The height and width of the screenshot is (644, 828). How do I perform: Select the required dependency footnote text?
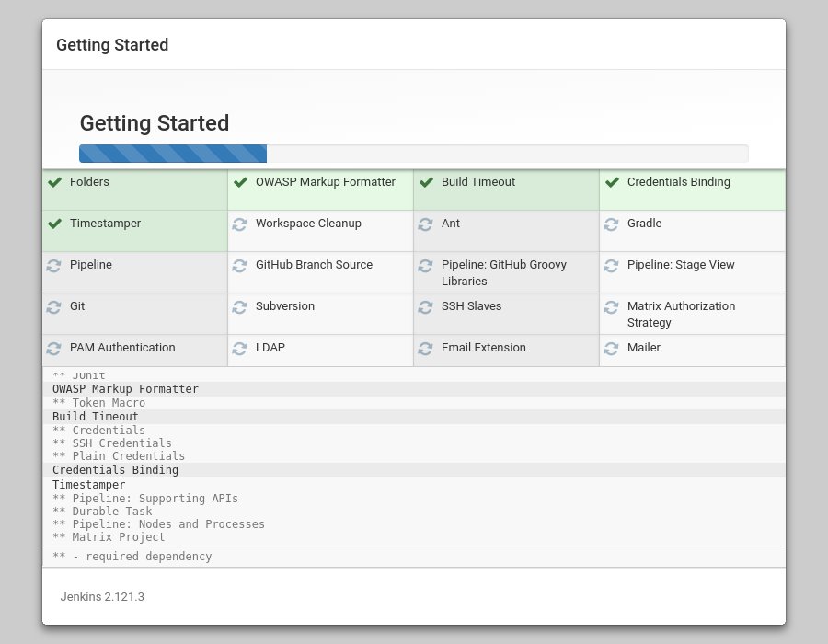[x=132, y=556]
